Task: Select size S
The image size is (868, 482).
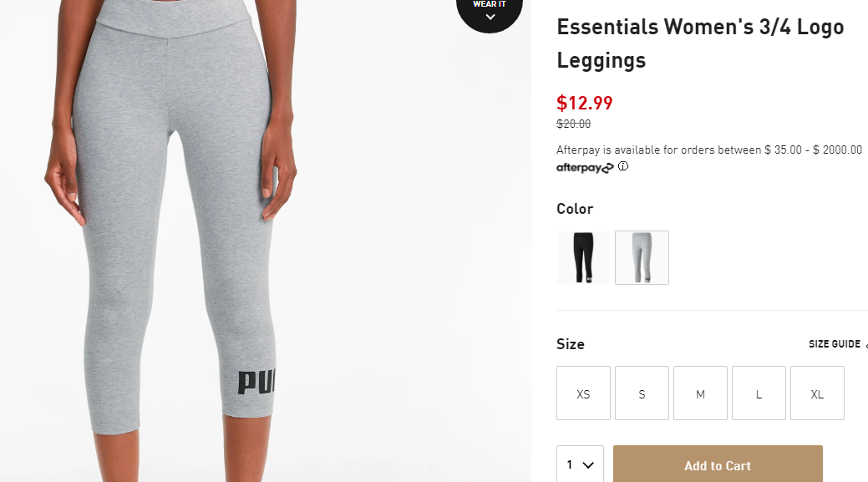Action: tap(642, 393)
